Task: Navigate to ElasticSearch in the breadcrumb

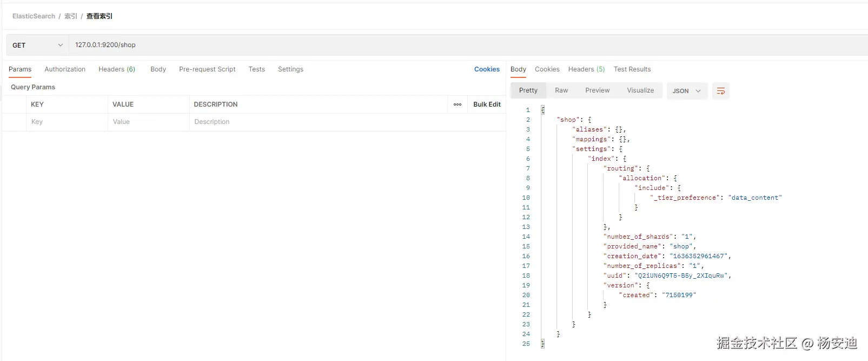Action: click(34, 16)
